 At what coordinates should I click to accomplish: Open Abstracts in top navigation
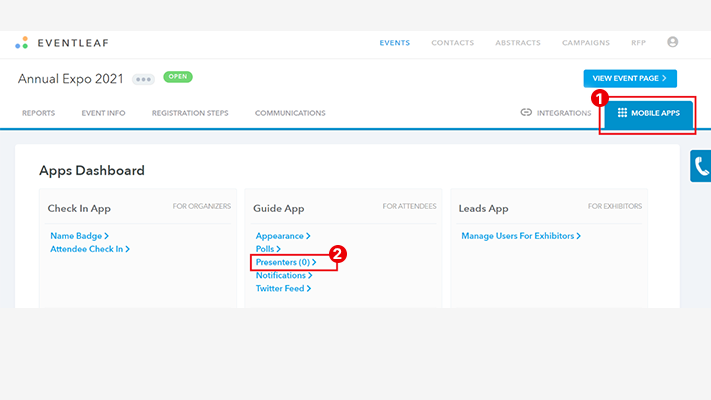tap(518, 43)
